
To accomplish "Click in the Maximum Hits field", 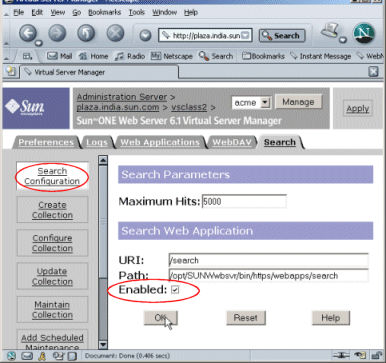I will 244,201.
